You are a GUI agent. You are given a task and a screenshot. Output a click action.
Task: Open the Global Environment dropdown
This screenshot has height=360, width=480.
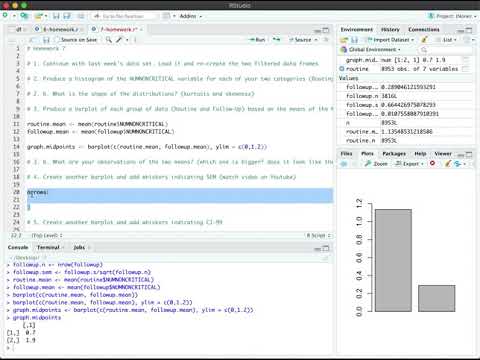coord(371,50)
